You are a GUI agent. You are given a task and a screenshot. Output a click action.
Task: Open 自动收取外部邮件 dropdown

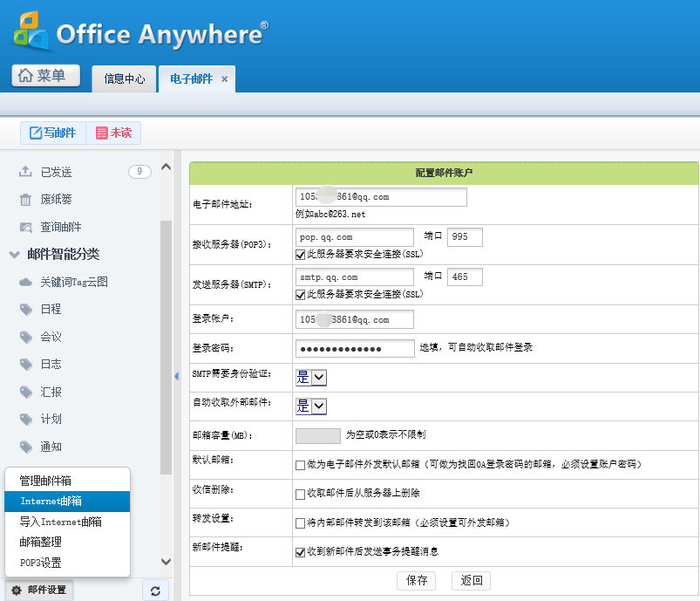pyautogui.click(x=311, y=406)
